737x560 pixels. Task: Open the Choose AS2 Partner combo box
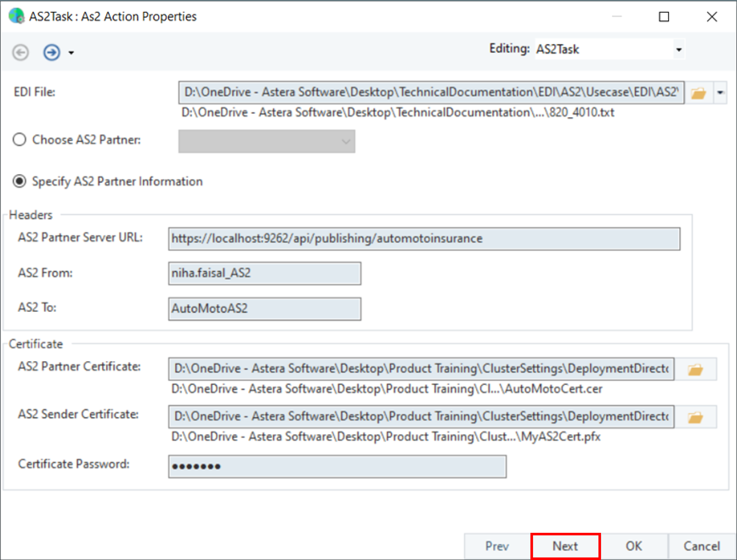(x=266, y=141)
